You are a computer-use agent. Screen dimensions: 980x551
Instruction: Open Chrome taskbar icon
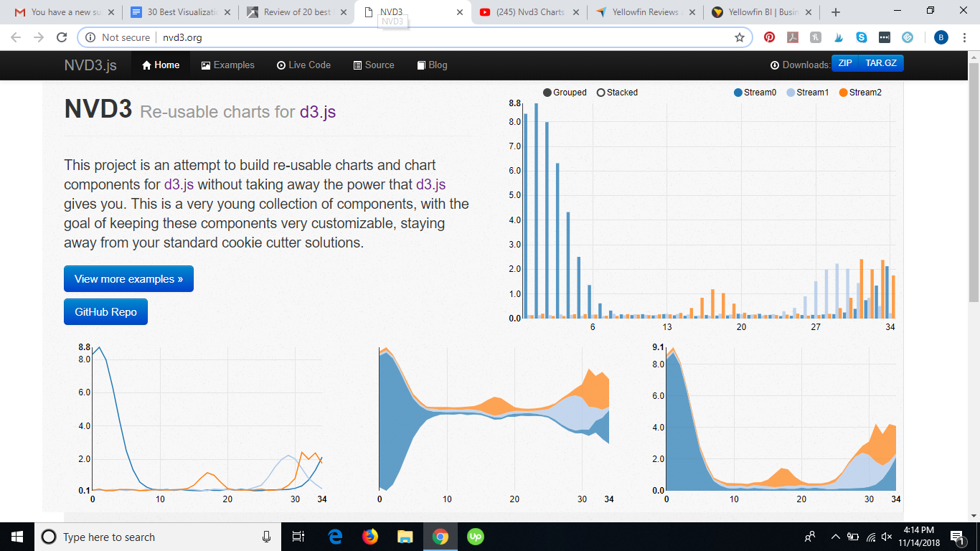point(440,537)
